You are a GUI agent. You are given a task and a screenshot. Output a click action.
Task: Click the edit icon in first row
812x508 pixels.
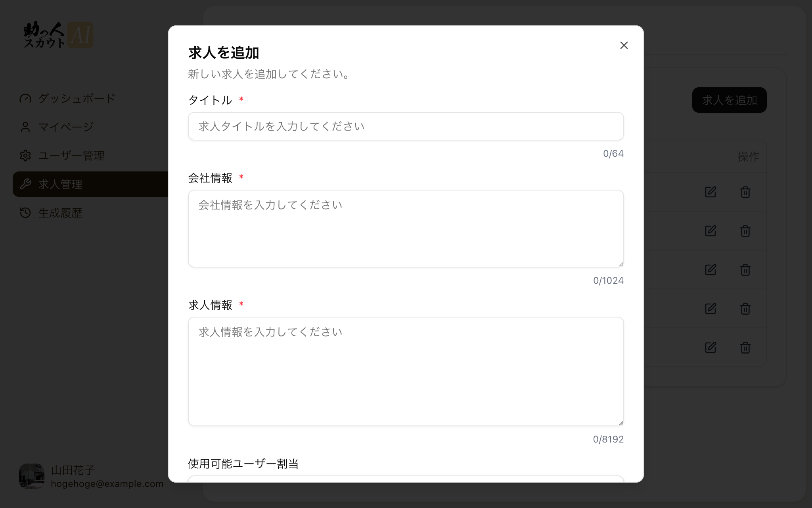coord(710,192)
